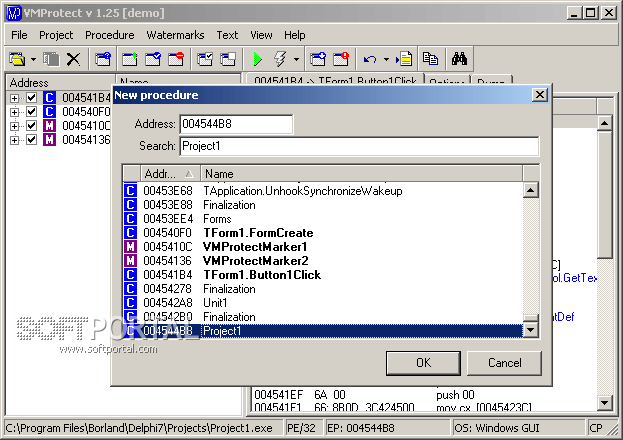Screen dimensions: 623x440
Task: Open the View menu
Action: point(261,35)
